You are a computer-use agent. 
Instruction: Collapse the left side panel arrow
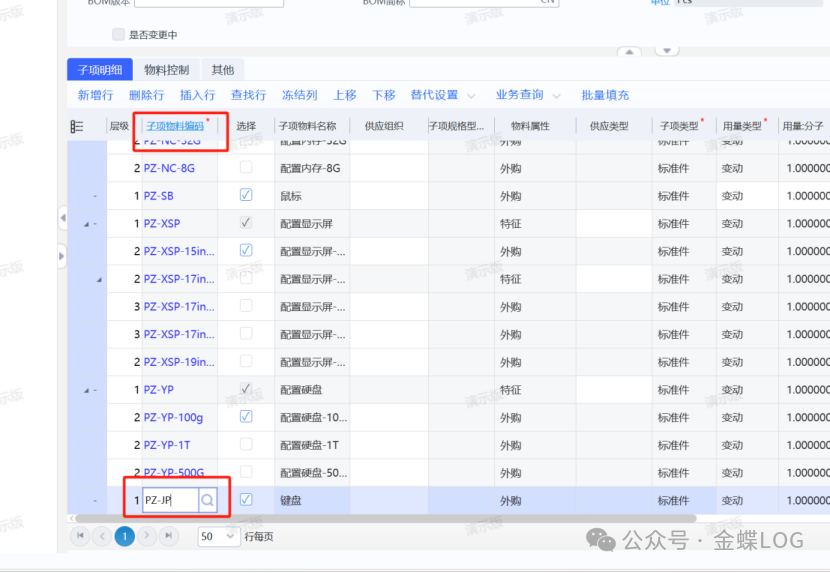coord(62,217)
